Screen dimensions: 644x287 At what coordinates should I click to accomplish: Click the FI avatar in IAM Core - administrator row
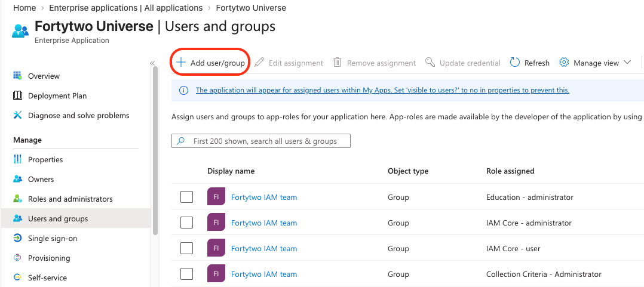(216, 223)
